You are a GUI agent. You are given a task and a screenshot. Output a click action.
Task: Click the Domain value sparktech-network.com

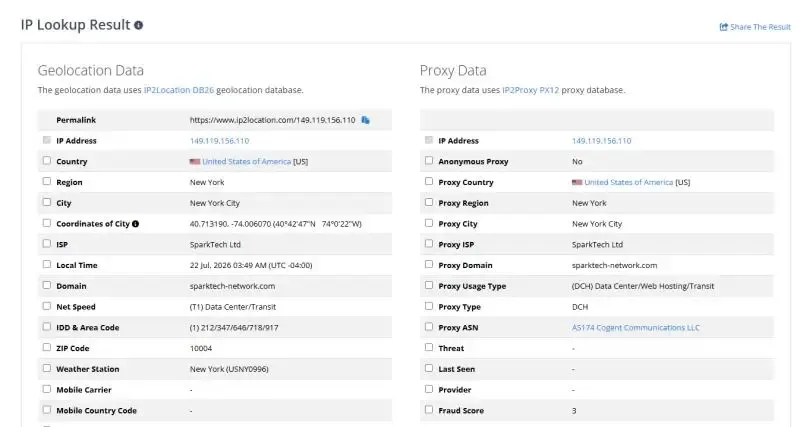[232, 286]
